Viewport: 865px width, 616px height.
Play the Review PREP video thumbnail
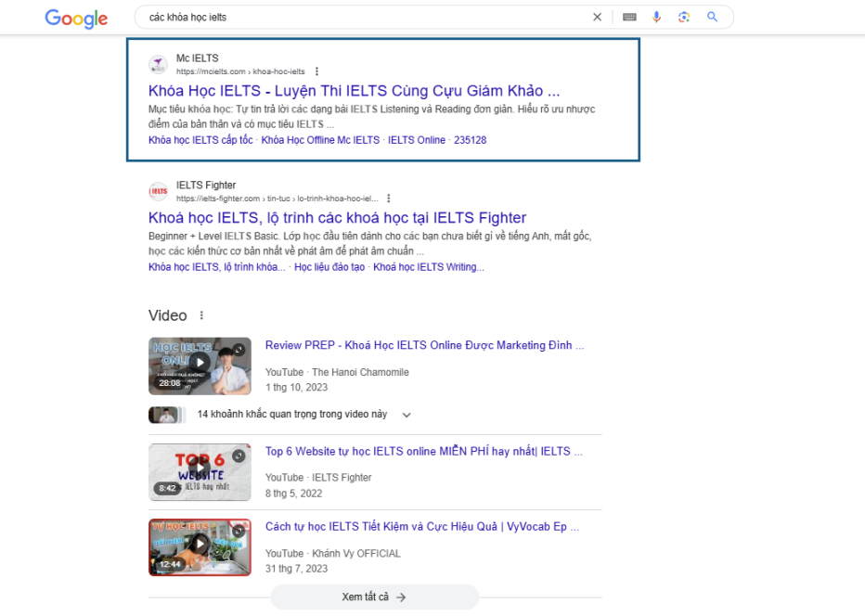click(x=200, y=366)
